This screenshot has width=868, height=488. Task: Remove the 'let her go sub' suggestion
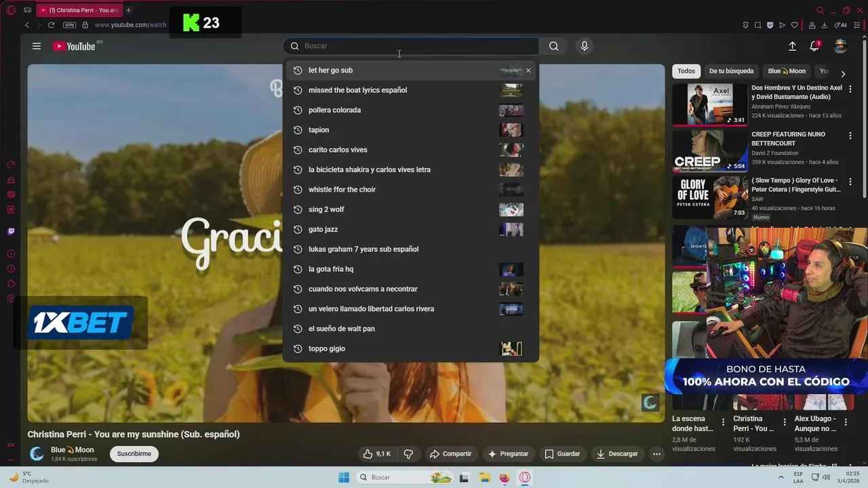point(528,70)
